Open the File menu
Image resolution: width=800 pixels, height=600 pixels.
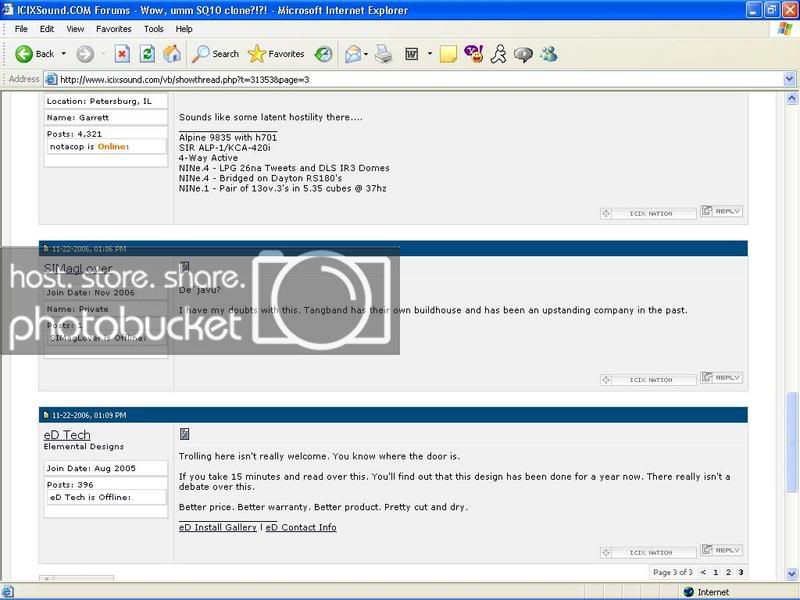pos(21,29)
